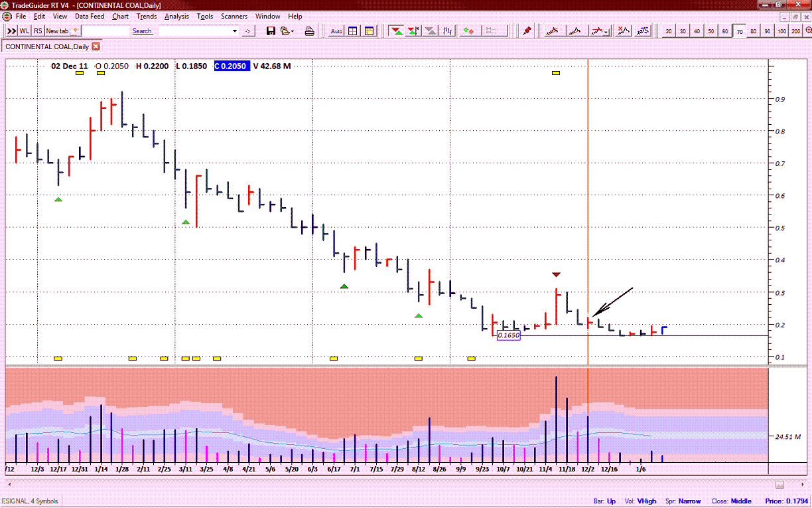This screenshot has height=508, width=812.
Task: Click the 0.1650 price level label
Action: pyautogui.click(x=509, y=335)
